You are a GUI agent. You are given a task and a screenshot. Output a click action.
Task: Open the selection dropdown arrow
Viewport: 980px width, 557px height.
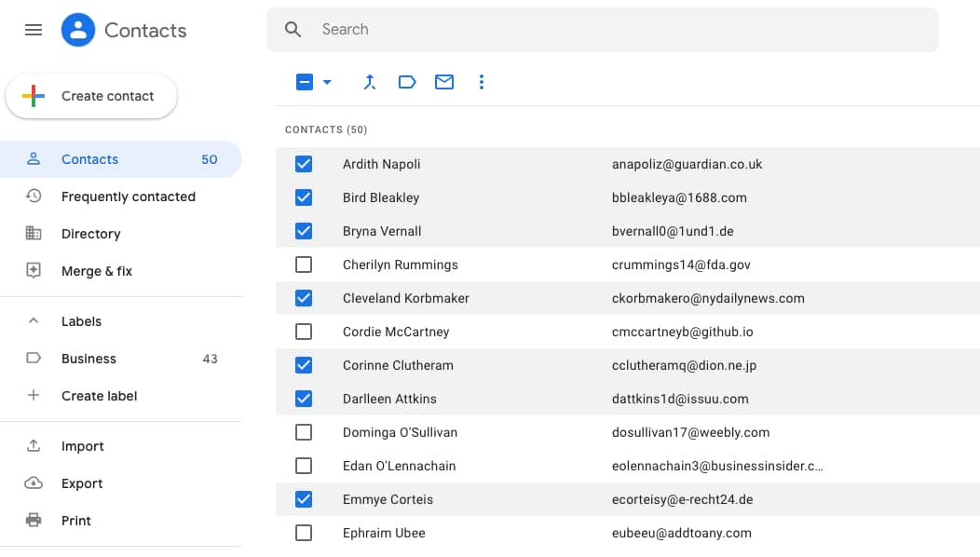(327, 82)
